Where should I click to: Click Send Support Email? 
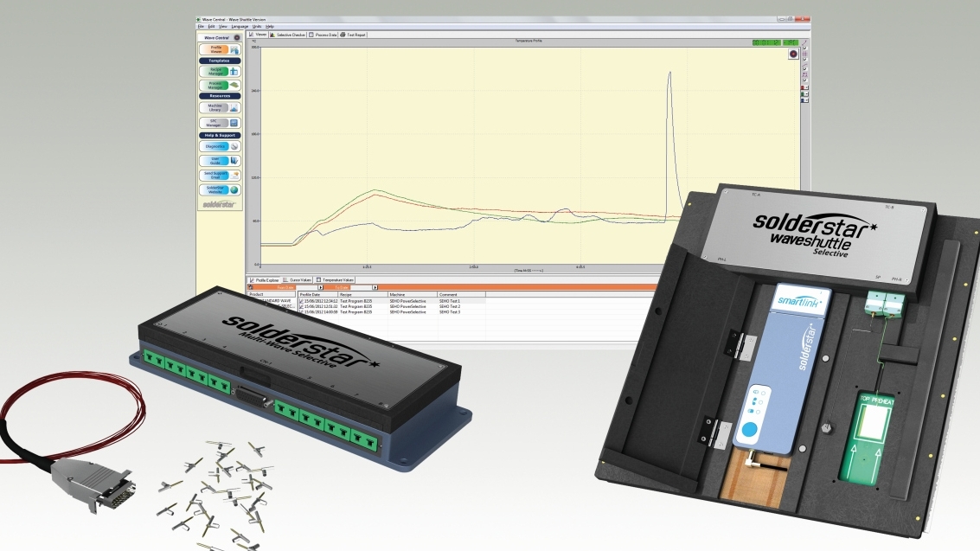(x=220, y=175)
